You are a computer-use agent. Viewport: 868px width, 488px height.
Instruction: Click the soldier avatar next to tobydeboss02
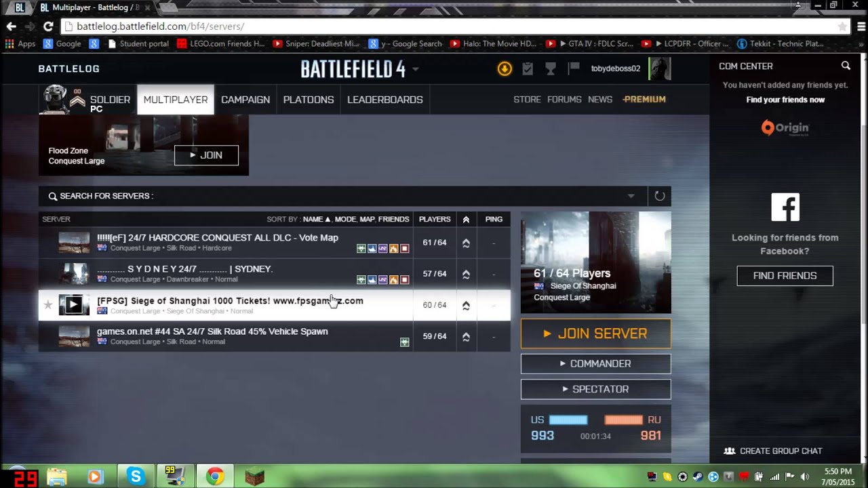point(659,68)
